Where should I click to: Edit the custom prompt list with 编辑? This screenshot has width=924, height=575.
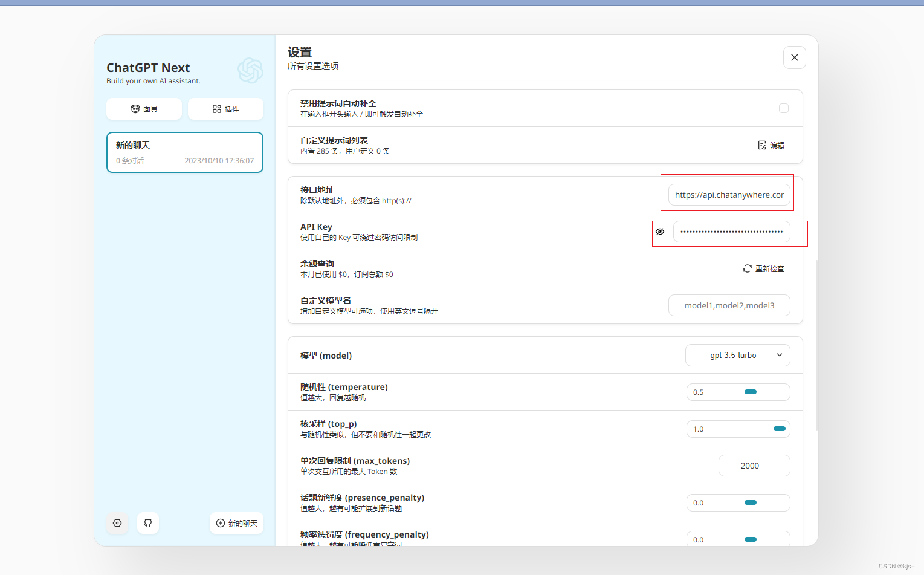coord(771,145)
